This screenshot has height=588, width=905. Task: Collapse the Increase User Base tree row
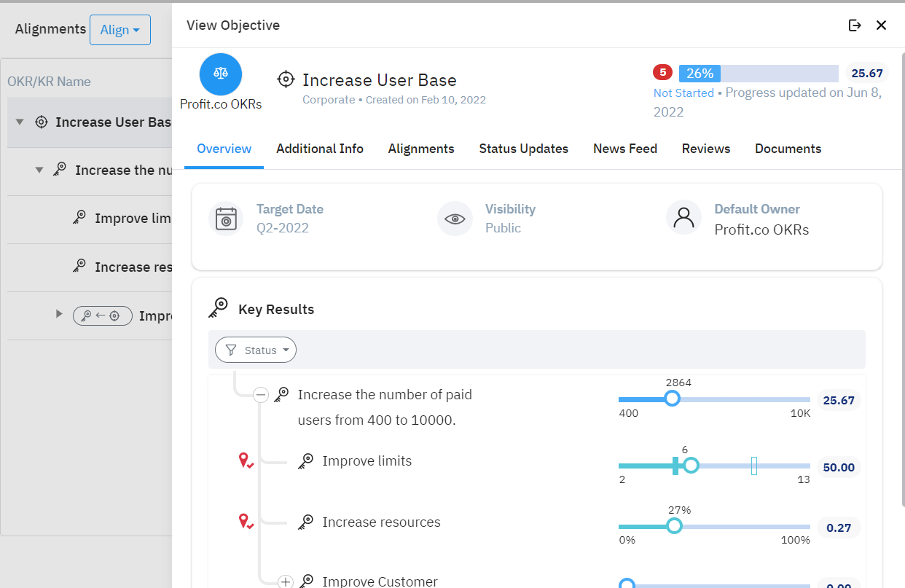click(20, 122)
